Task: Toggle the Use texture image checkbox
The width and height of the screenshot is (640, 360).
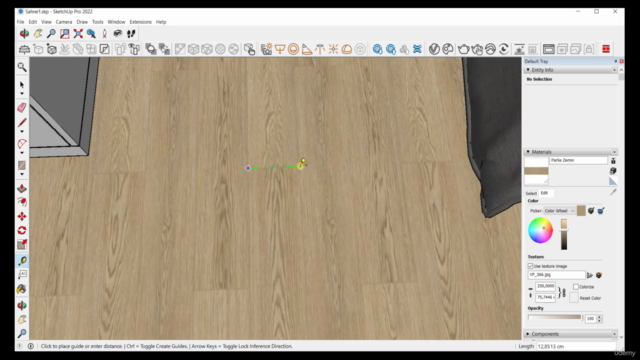Action: 531,266
